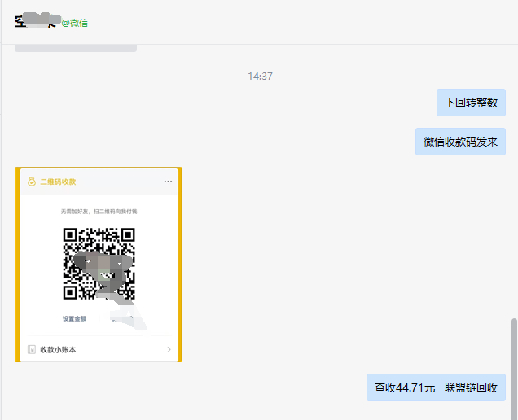Click the grey message bubble at the top
Image resolution: width=518 pixels, height=420 pixels.
pyautogui.click(x=75, y=49)
